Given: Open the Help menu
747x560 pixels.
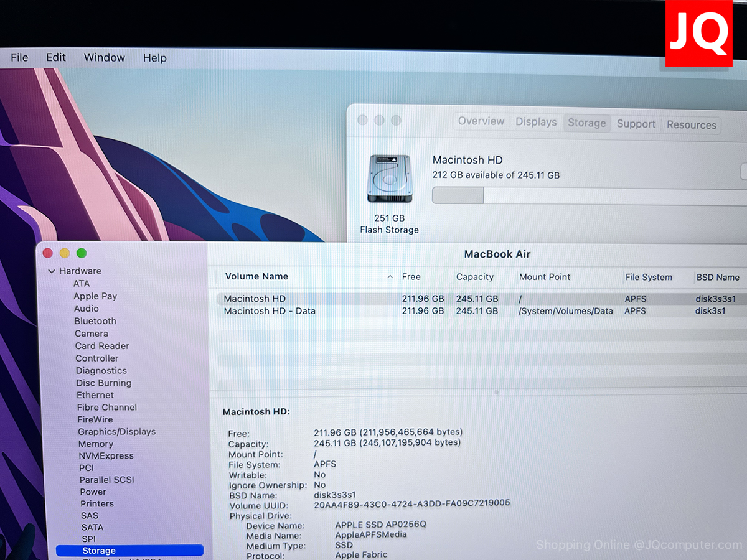Looking at the screenshot, I should point(154,58).
